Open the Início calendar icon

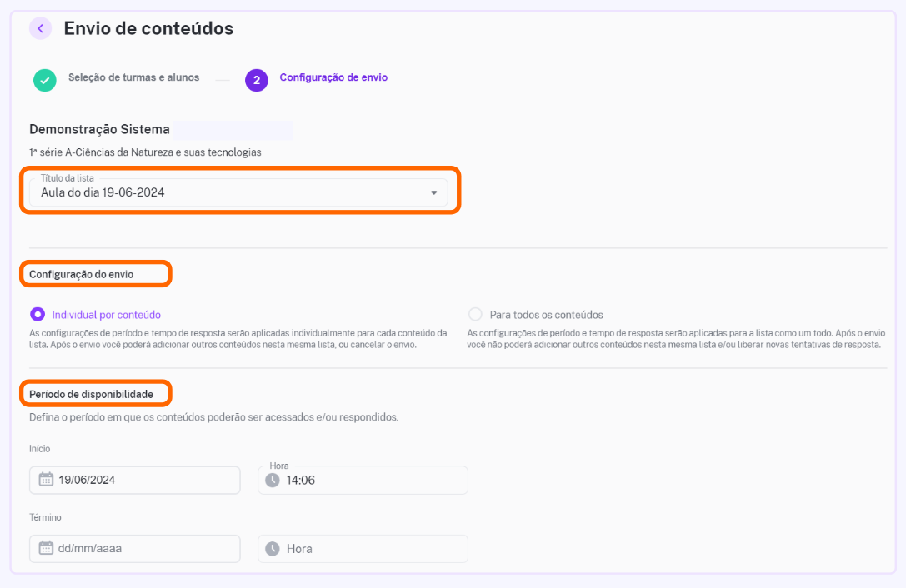pos(46,480)
